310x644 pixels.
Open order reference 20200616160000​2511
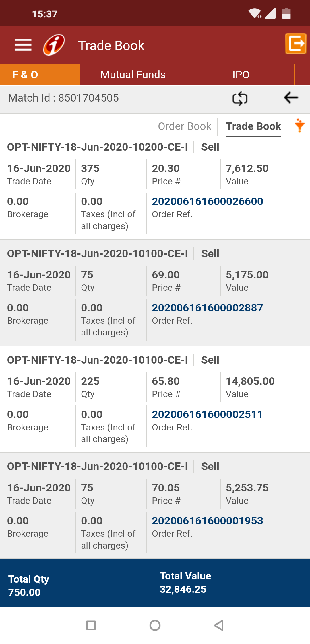click(207, 415)
